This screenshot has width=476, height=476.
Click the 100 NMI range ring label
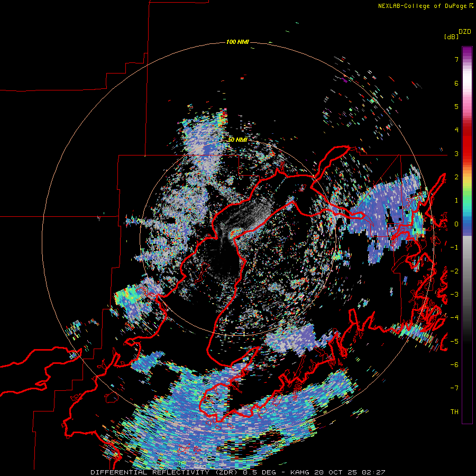[x=237, y=42]
